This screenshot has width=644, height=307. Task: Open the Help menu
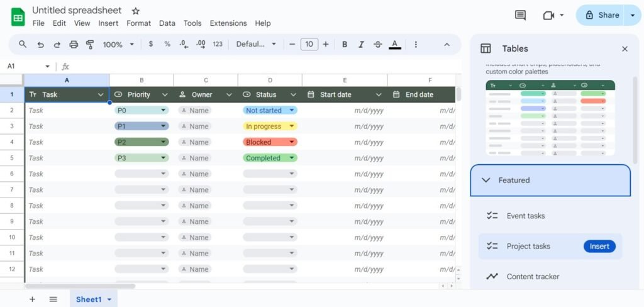coord(263,23)
